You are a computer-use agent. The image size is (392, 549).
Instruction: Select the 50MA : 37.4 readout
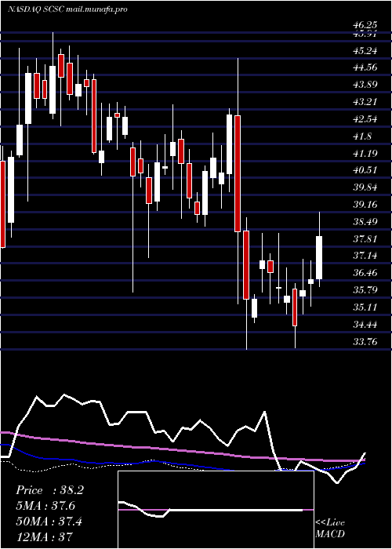click(49, 522)
